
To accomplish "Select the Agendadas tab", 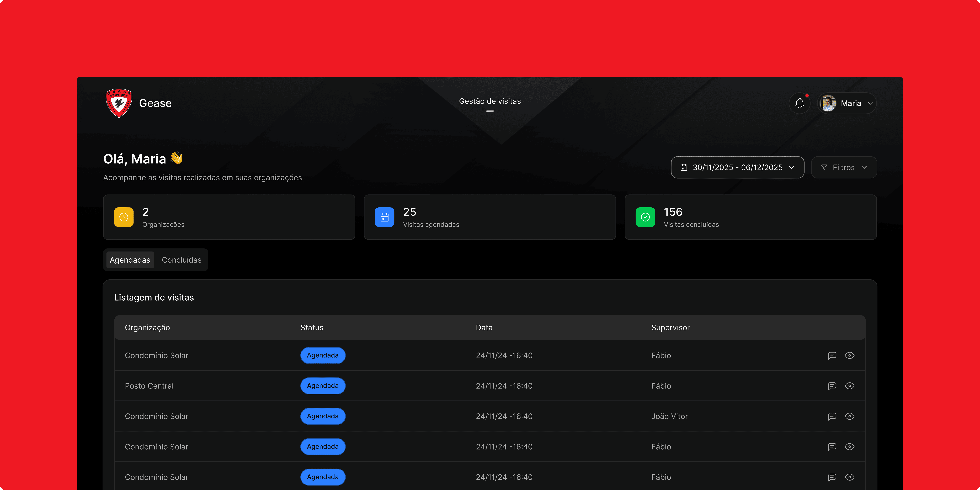I will 130,260.
